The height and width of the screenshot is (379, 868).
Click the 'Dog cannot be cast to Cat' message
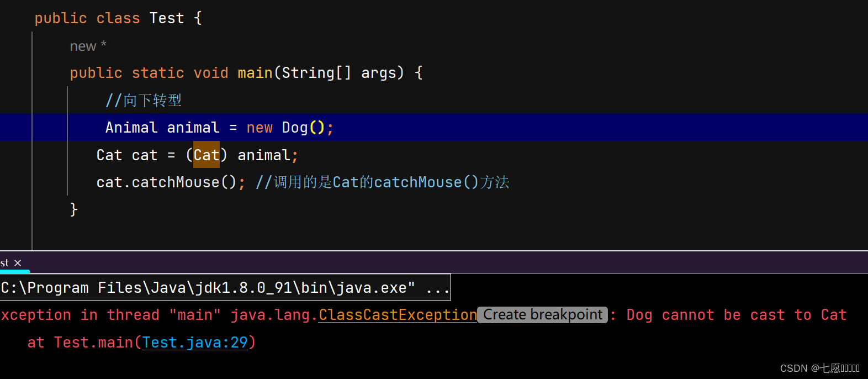click(736, 315)
